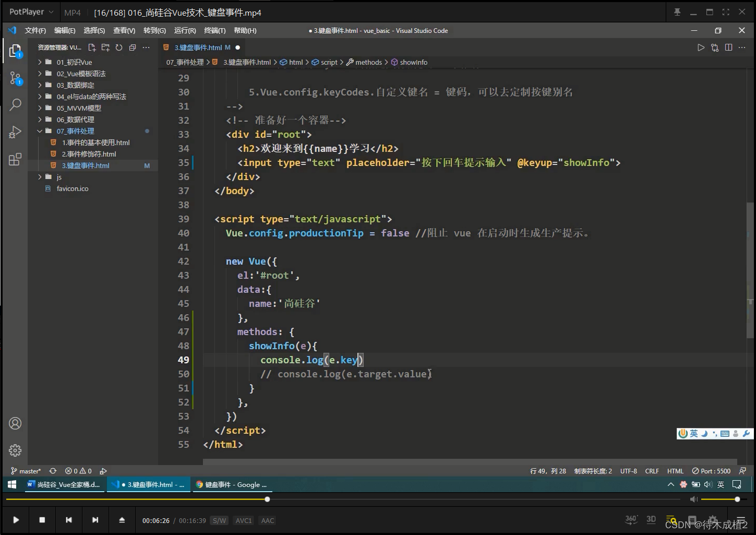
Task: Show errors and warnings count
Action: (78, 471)
